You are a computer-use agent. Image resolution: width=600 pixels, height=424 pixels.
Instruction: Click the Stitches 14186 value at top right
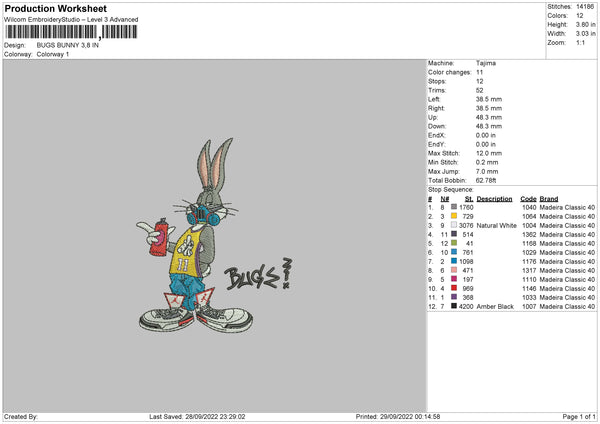click(x=586, y=6)
